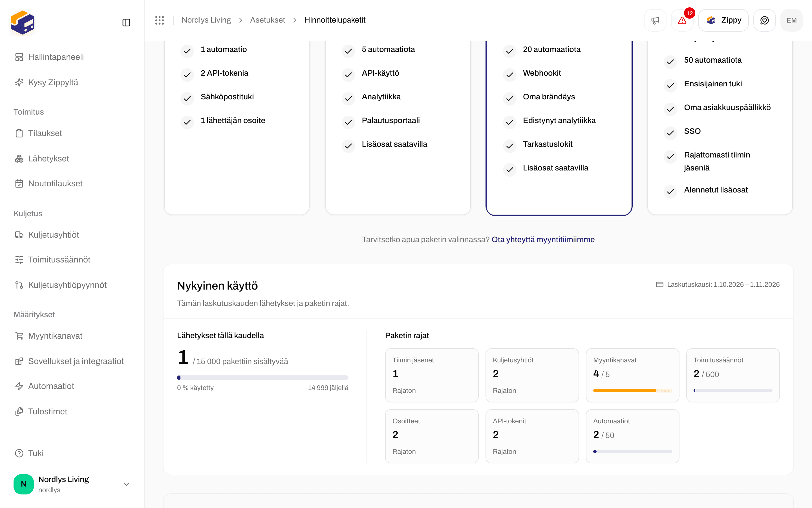Open Tuki support page
The height and width of the screenshot is (508, 812).
click(x=72, y=453)
